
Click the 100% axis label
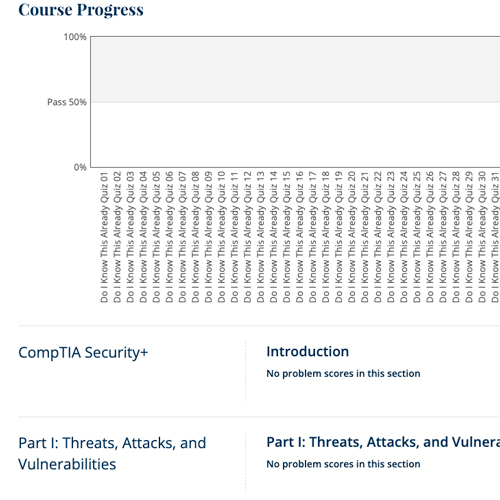(75, 37)
